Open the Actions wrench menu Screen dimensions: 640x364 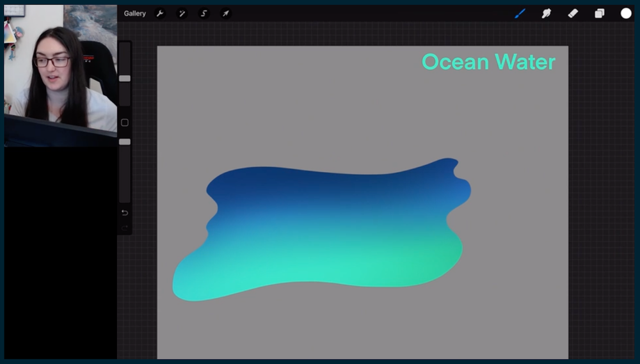pyautogui.click(x=160, y=13)
